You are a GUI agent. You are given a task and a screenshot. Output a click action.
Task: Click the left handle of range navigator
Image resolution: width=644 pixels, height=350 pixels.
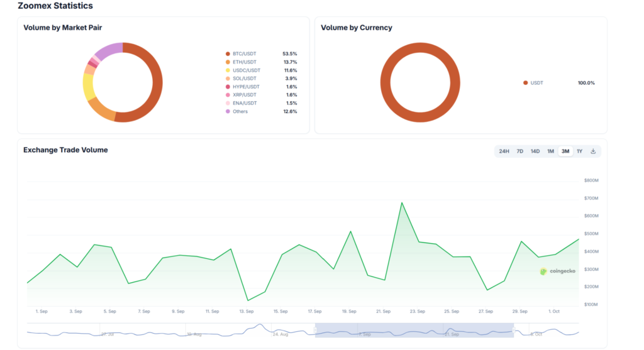tap(315, 331)
